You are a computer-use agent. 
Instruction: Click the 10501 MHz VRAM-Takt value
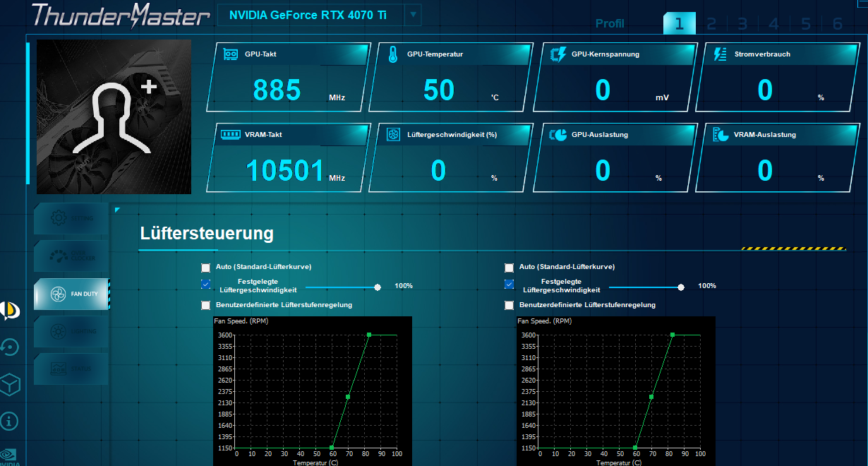click(285, 171)
